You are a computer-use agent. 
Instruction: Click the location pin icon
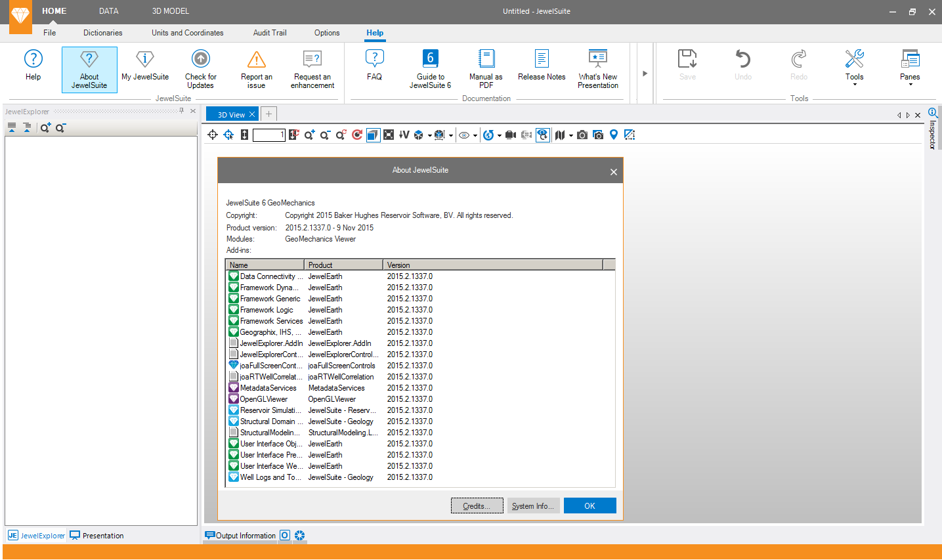(614, 135)
